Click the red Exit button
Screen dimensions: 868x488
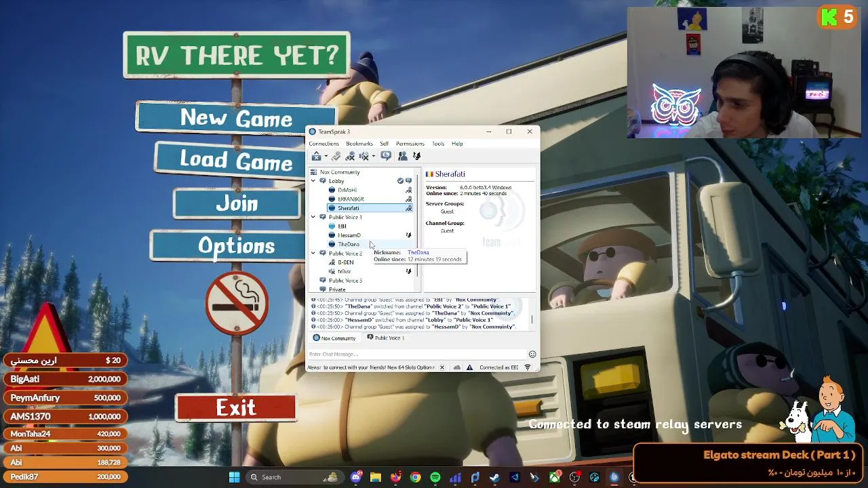point(236,407)
